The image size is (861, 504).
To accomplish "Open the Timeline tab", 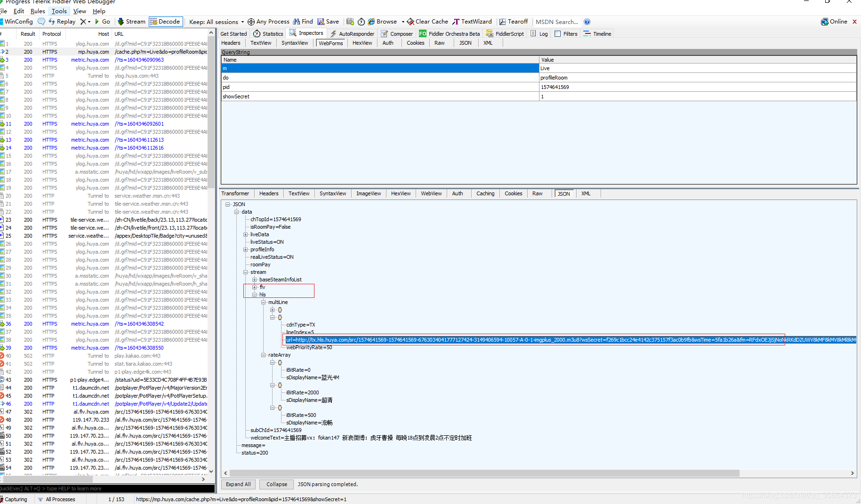I will [x=597, y=34].
